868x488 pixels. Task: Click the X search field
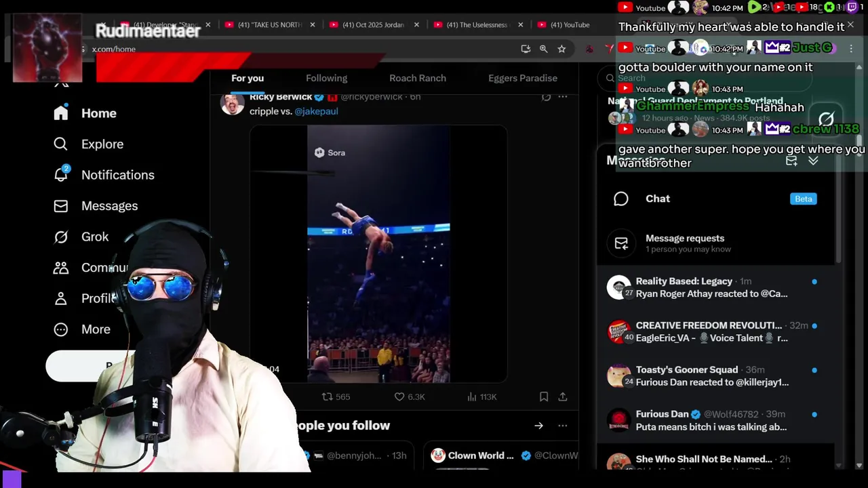[705, 78]
